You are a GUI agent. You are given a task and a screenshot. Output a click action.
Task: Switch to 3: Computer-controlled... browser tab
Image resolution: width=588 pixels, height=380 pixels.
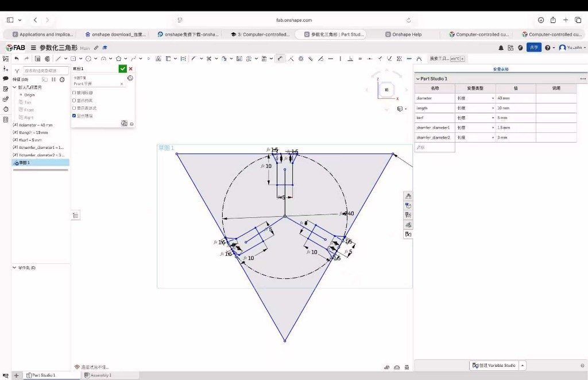(x=261, y=34)
